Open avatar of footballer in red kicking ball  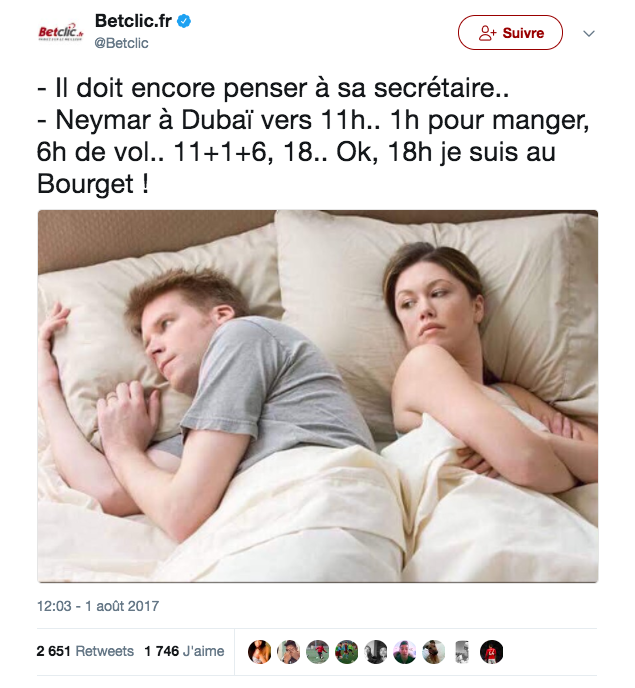pyautogui.click(x=318, y=652)
